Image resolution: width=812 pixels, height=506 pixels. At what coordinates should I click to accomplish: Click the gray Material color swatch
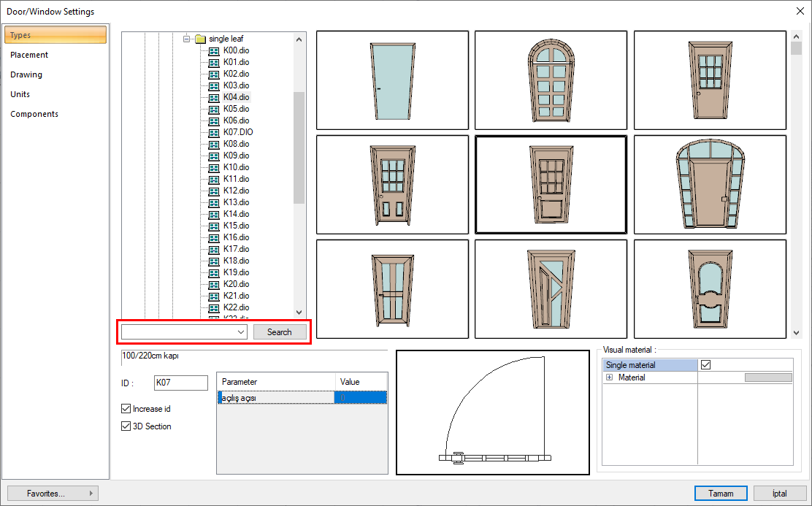(x=767, y=377)
